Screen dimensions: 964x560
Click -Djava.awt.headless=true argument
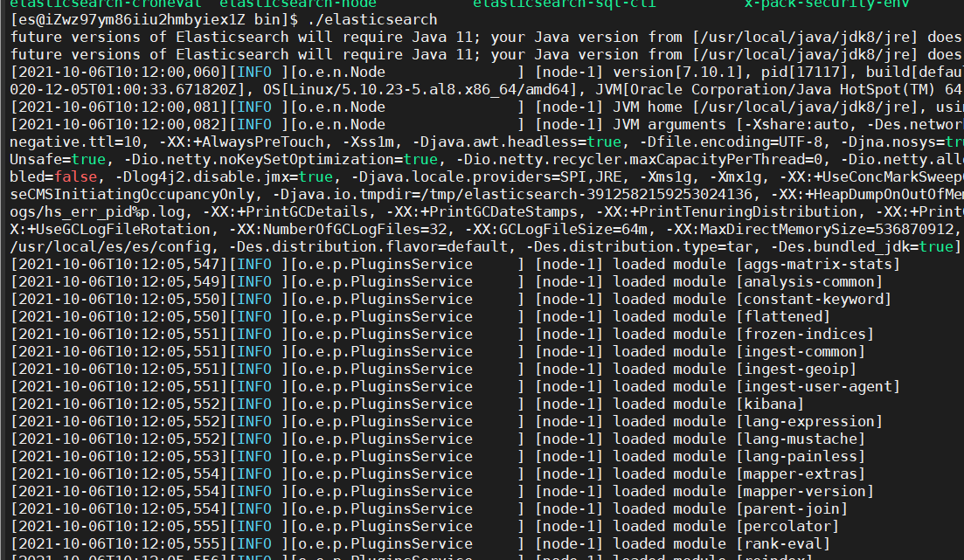coord(517,142)
